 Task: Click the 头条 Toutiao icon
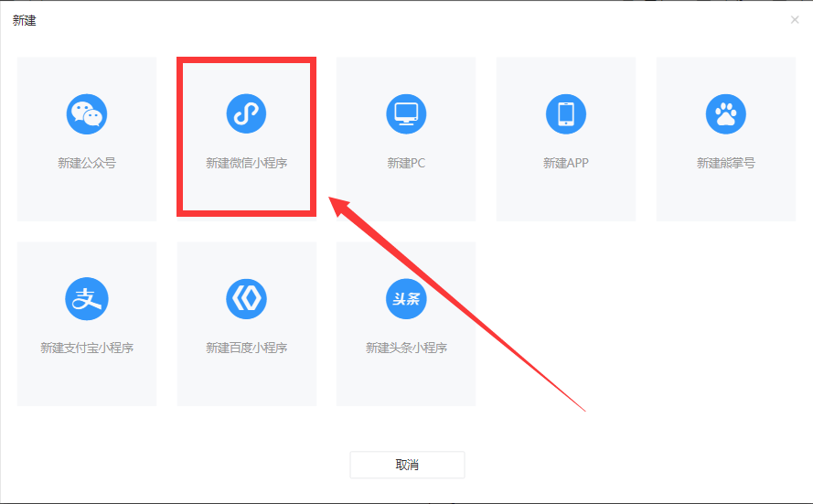[406, 298]
